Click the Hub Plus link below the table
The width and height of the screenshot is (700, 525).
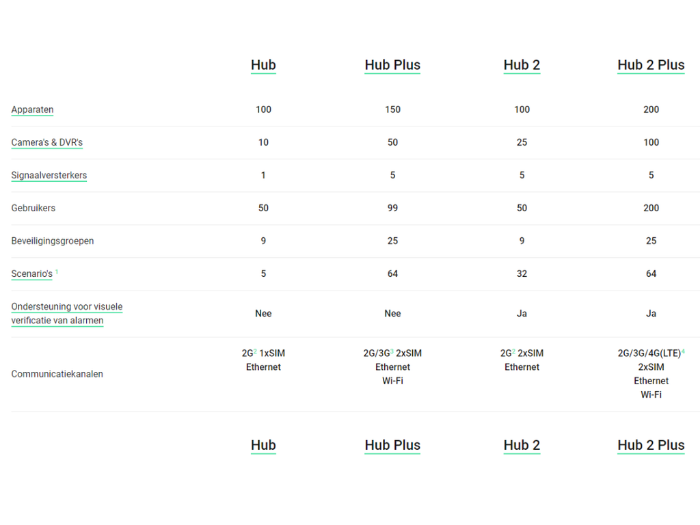click(392, 445)
